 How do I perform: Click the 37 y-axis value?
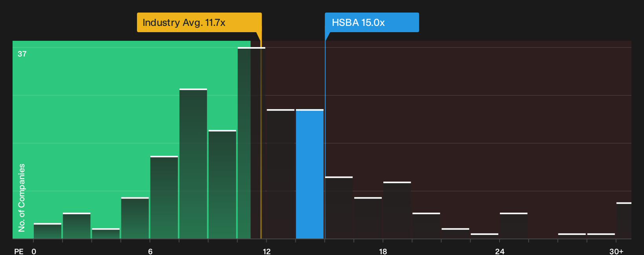pos(22,54)
